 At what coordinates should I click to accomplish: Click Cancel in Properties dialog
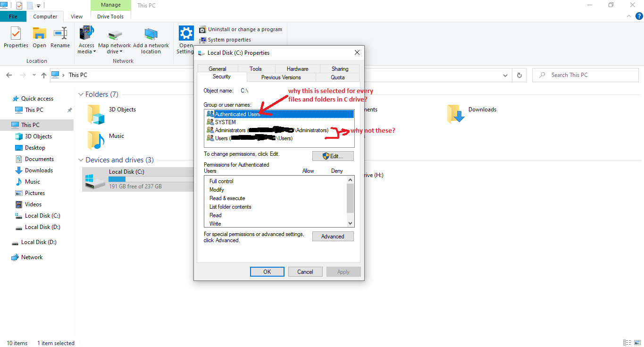[305, 271]
